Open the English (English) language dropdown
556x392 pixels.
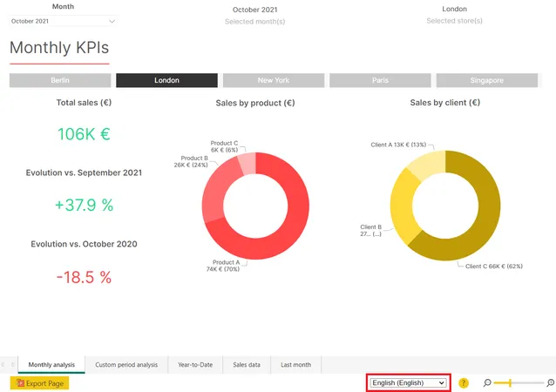[408, 382]
